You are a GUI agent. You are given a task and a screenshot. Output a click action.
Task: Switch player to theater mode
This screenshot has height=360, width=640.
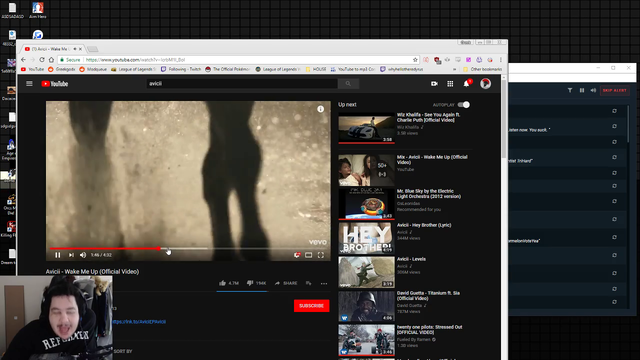point(309,255)
